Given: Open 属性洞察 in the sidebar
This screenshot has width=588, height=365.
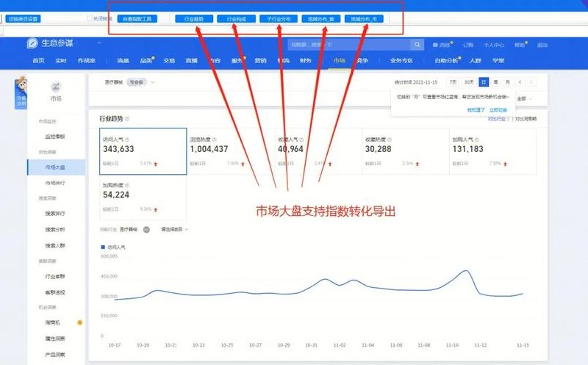Looking at the screenshot, I should (55, 339).
